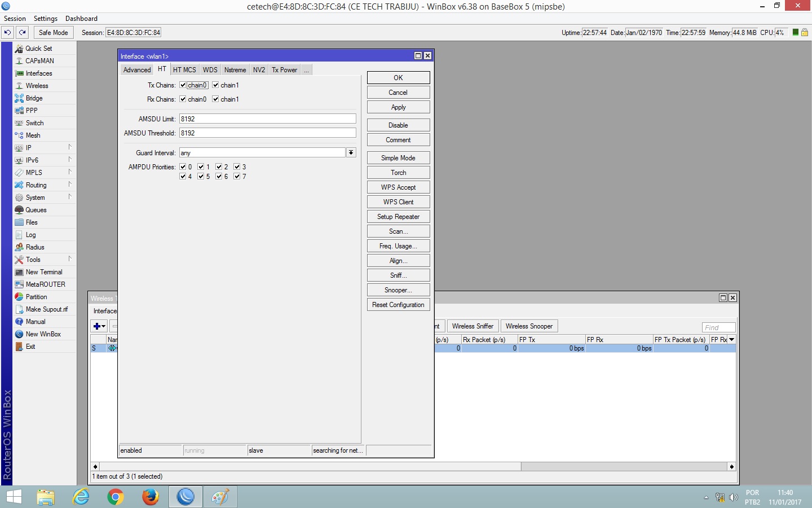Toggle Rx Chains chain0 checkbox
Viewport: 812px width, 508px height.
click(x=183, y=99)
